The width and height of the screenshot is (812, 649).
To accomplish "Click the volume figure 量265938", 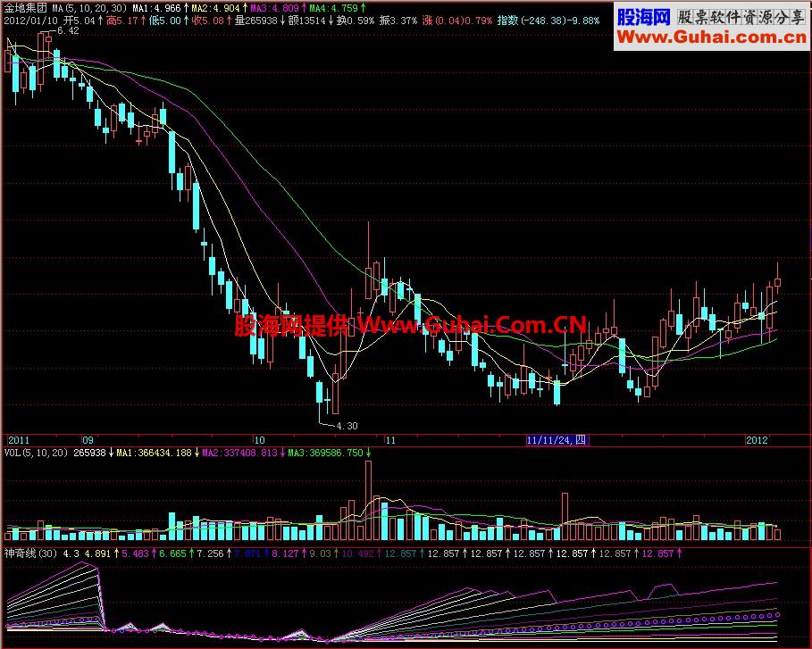I will (255, 21).
